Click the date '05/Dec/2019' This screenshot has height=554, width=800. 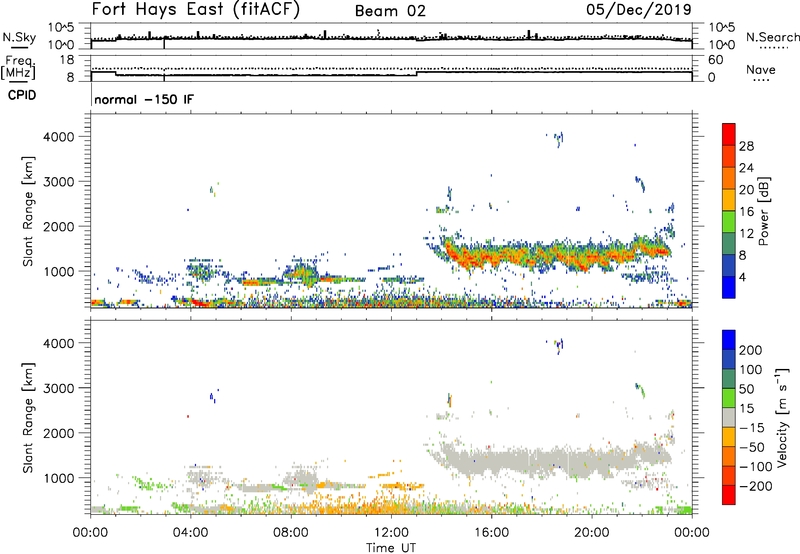pos(639,10)
